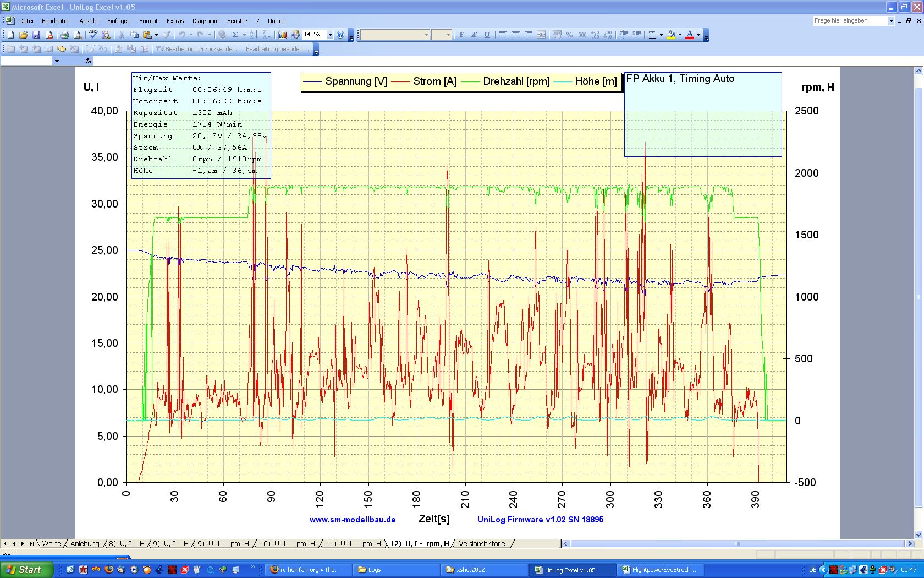Open a file with the Open folder icon
The height and width of the screenshot is (578, 924).
click(24, 35)
